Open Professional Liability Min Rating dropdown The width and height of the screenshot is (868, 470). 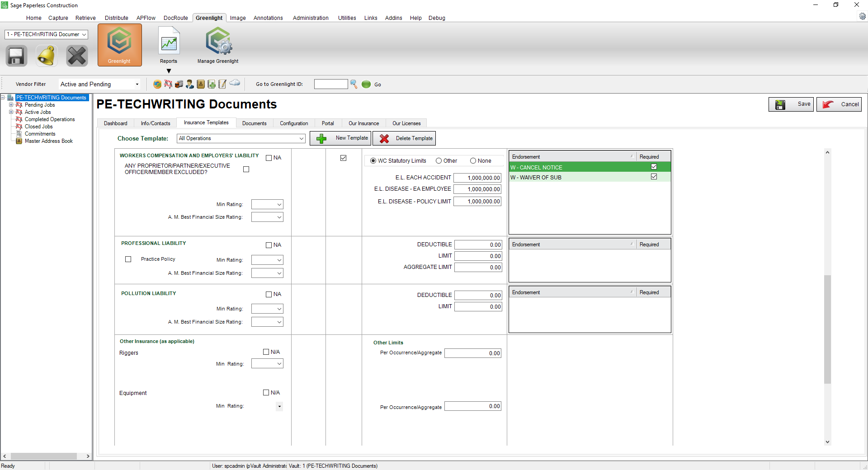[x=267, y=260]
